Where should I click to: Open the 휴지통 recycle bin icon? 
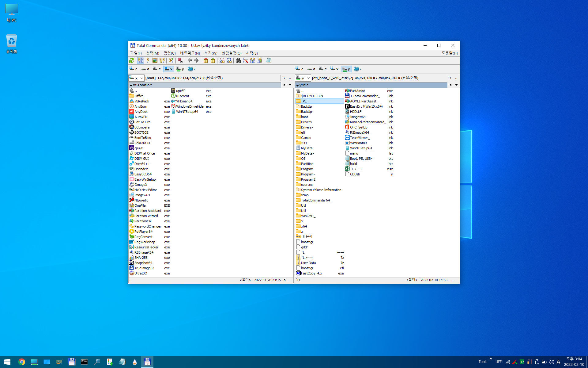pyautogui.click(x=12, y=44)
